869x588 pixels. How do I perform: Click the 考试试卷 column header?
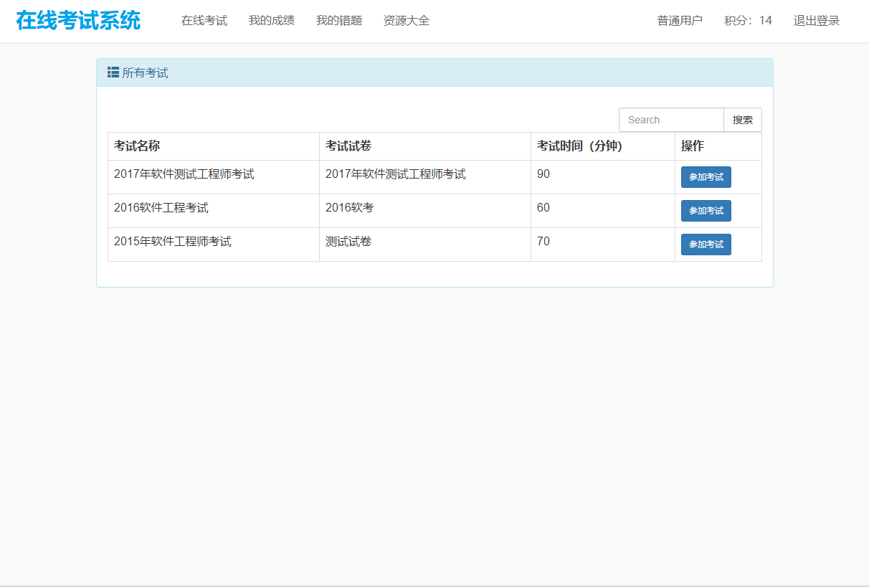[x=348, y=146]
